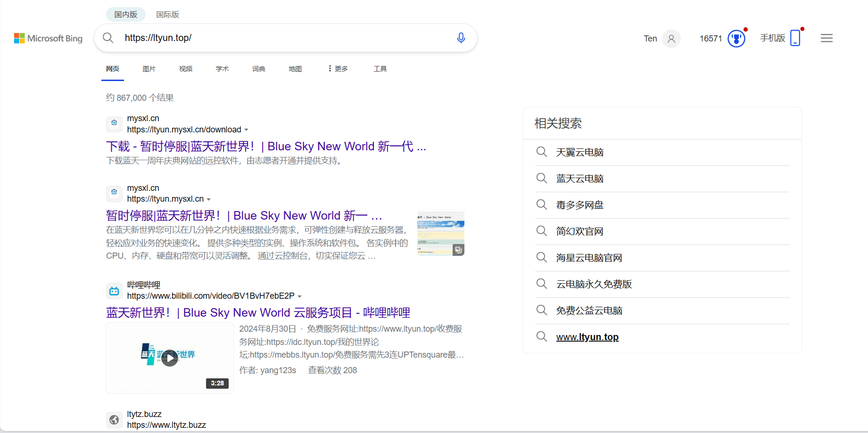Click the 作者: yang123s author text

tap(267, 370)
